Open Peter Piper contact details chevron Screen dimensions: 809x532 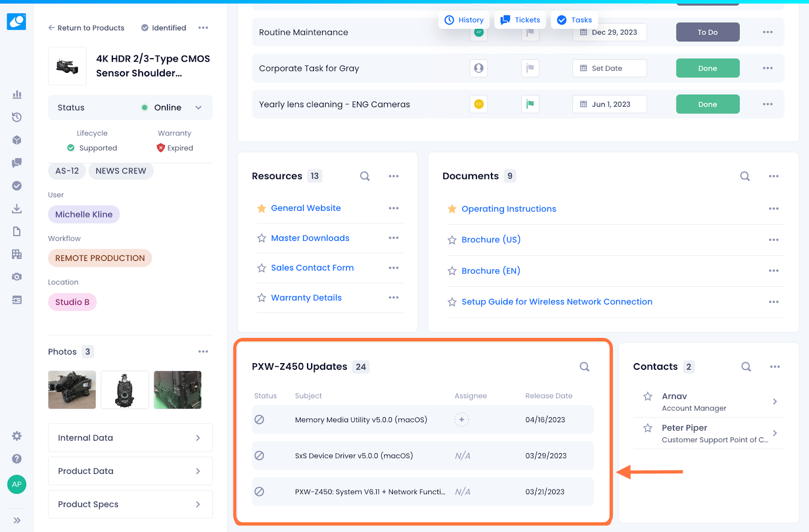(775, 433)
